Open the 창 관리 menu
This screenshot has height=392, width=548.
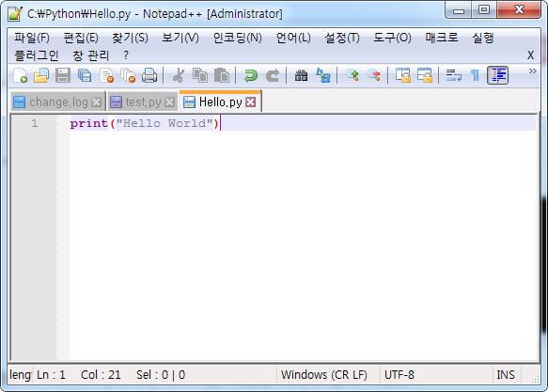click(x=90, y=55)
